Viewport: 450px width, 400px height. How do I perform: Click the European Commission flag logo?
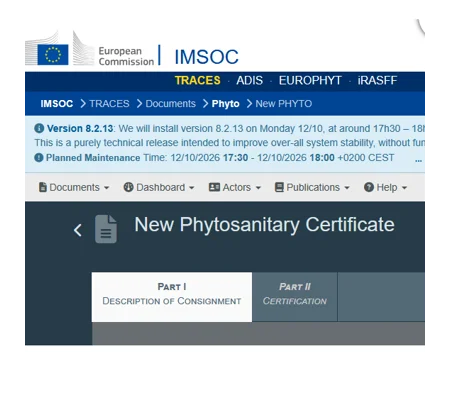coord(53,55)
